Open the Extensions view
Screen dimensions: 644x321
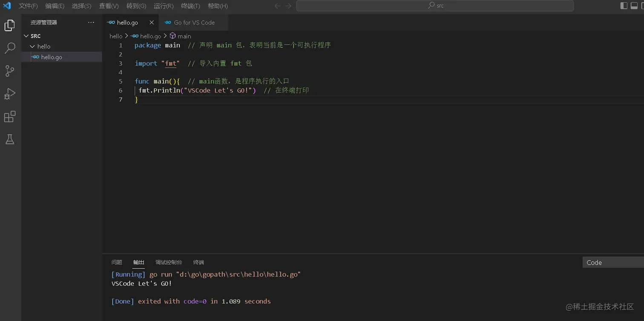(9, 116)
